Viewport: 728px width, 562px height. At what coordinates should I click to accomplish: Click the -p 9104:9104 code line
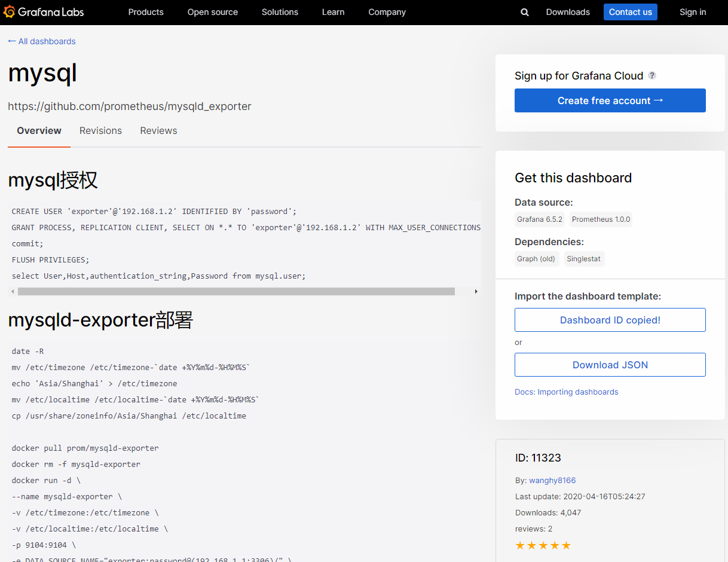point(44,545)
